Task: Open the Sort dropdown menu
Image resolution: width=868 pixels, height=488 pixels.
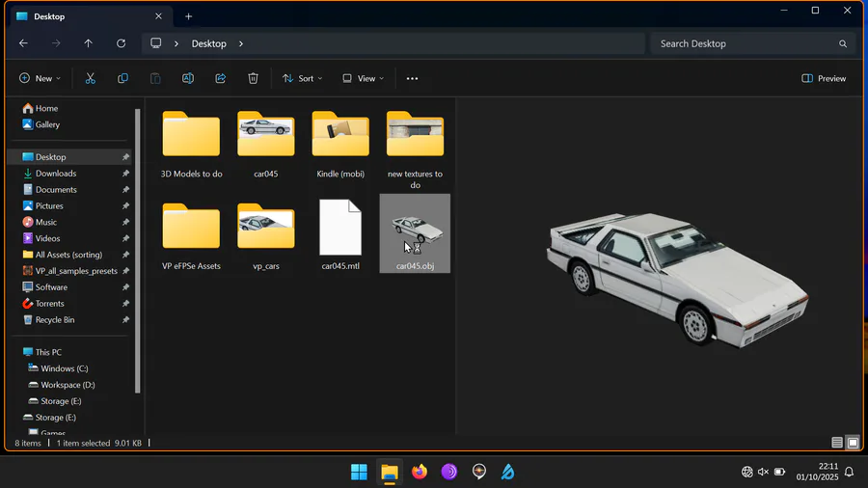Action: point(302,78)
